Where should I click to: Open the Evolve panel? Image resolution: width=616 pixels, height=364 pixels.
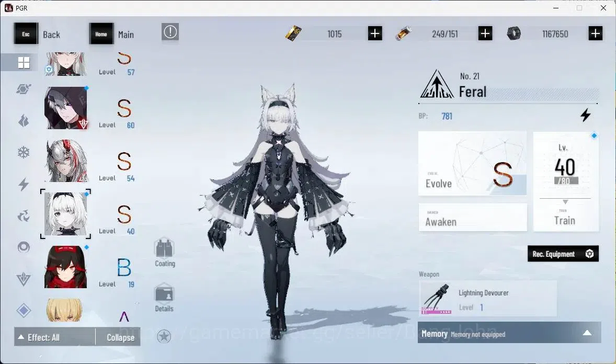[x=472, y=164]
